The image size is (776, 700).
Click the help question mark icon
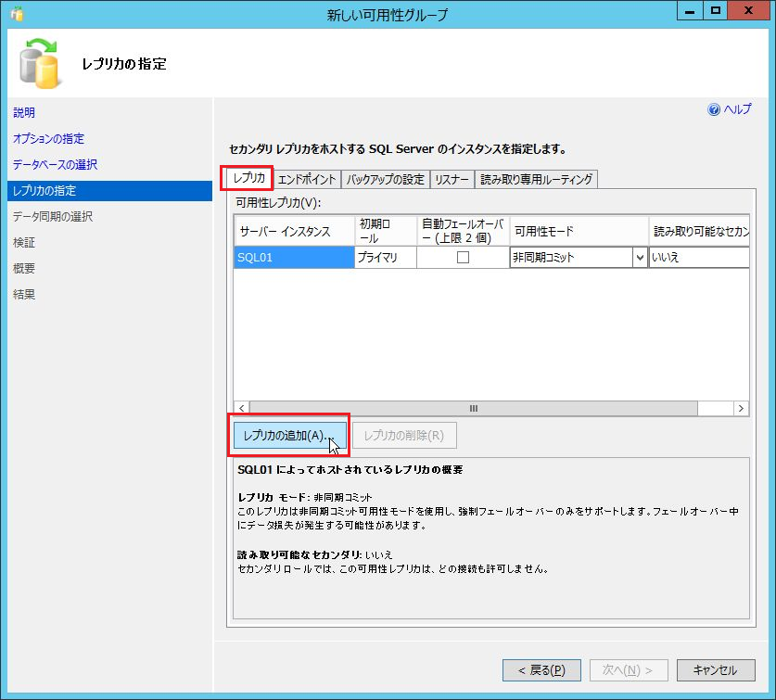(714, 109)
